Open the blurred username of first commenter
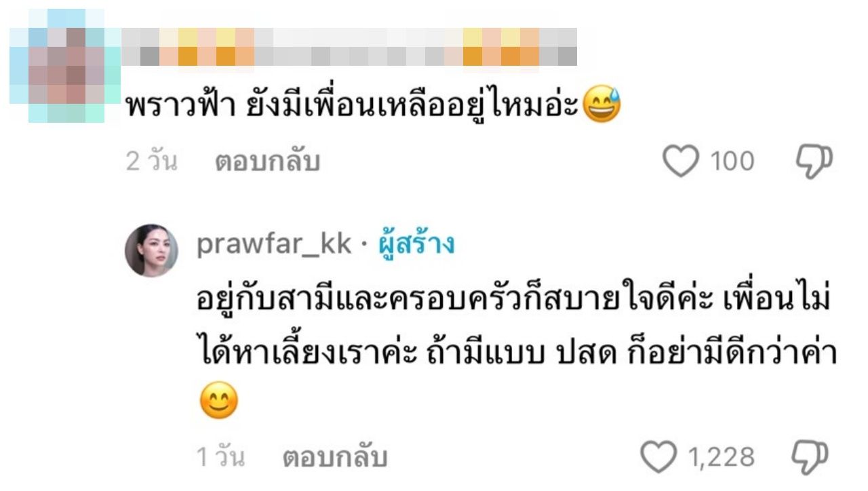 [x=349, y=47]
